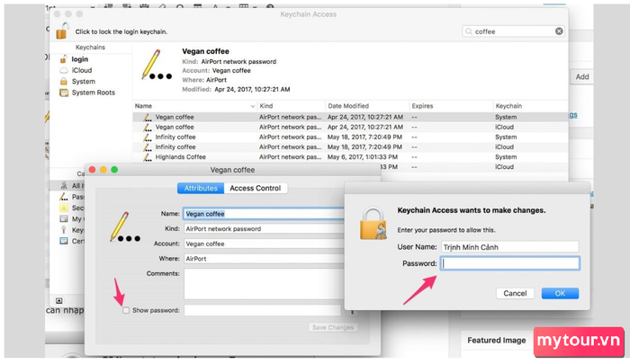Click OK in the authentication dialog
Viewport: 630px width, 364px height.
pyautogui.click(x=560, y=293)
